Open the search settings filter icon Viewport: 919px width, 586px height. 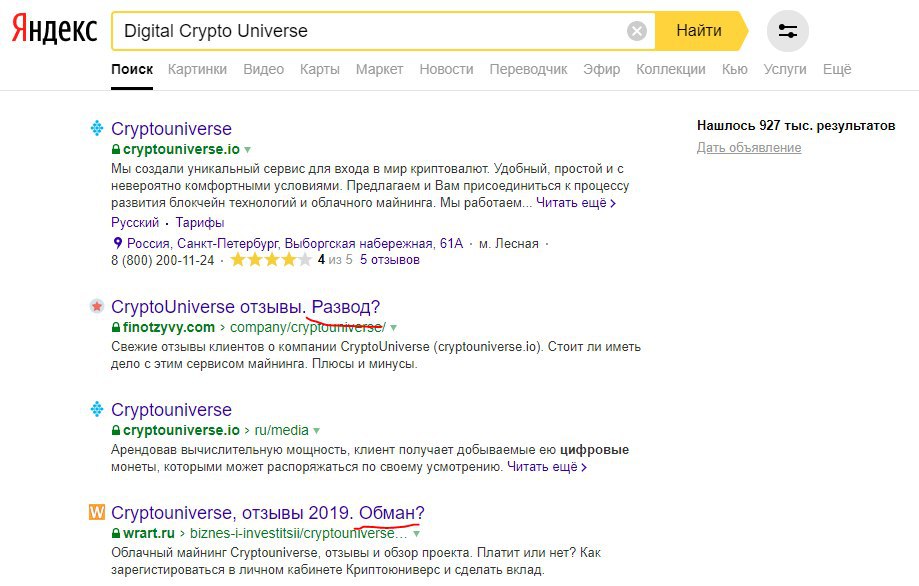point(788,30)
